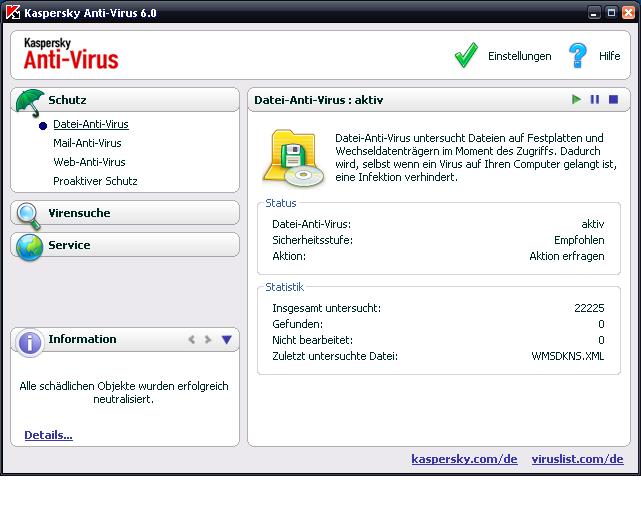Click the 'Sicherheitsstufe:' label

coord(312,240)
